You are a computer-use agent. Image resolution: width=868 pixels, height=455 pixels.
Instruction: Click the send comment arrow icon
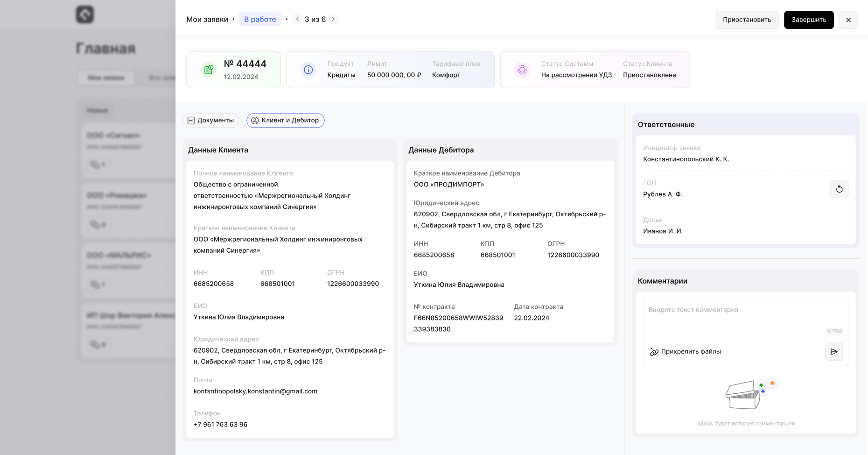coord(833,352)
